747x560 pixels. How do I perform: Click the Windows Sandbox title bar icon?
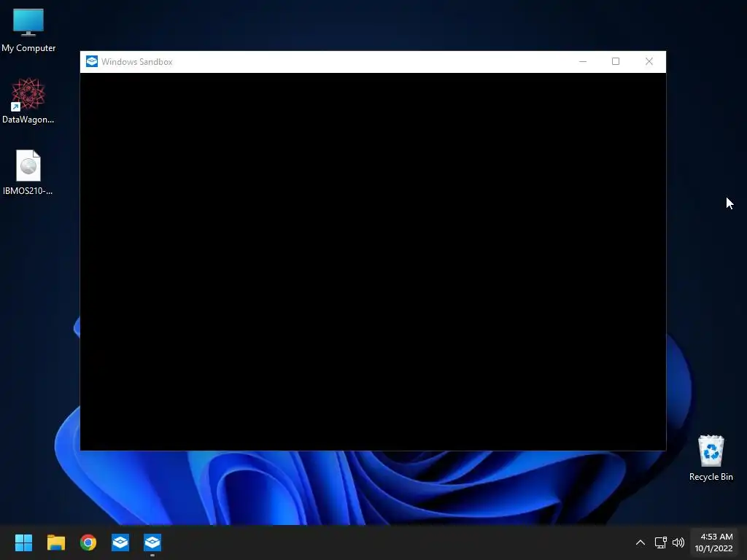coord(92,61)
